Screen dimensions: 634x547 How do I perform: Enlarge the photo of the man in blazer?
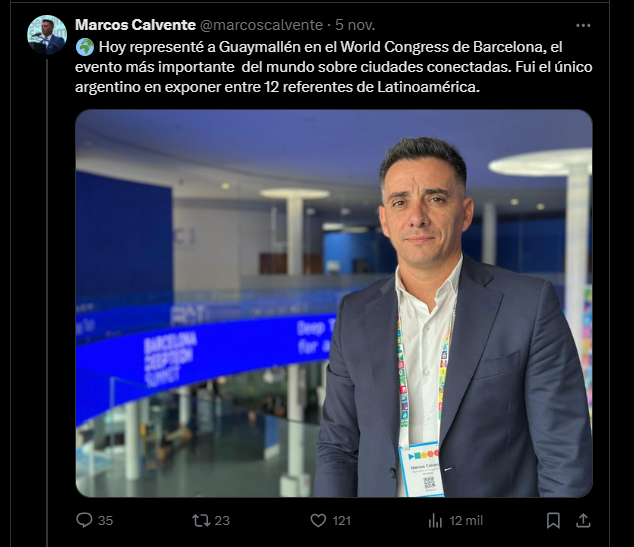[334, 303]
